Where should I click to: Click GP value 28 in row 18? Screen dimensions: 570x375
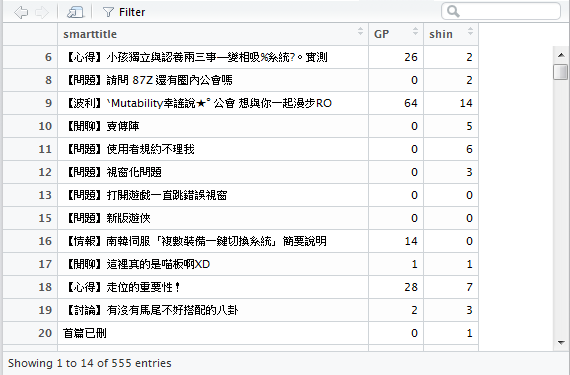411,287
